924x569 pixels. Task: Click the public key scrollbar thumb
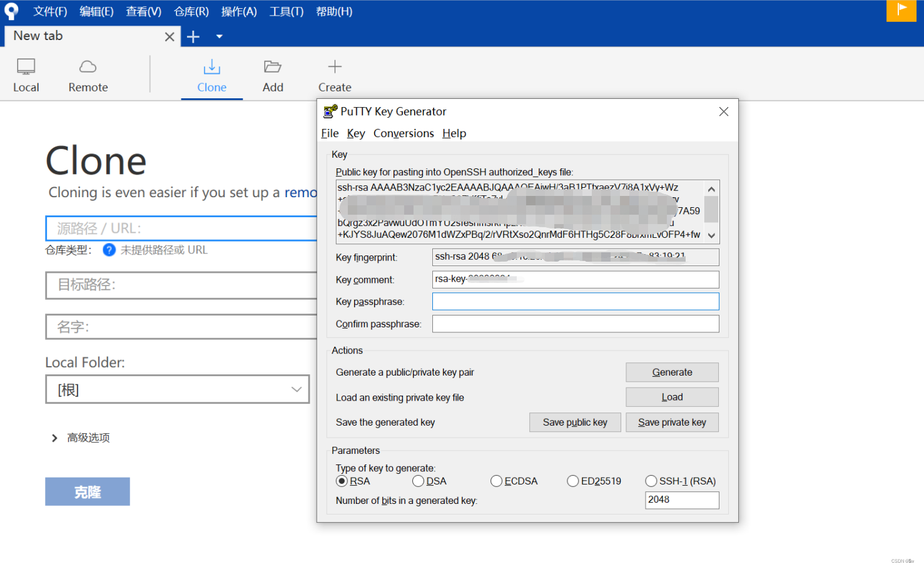tap(711, 209)
